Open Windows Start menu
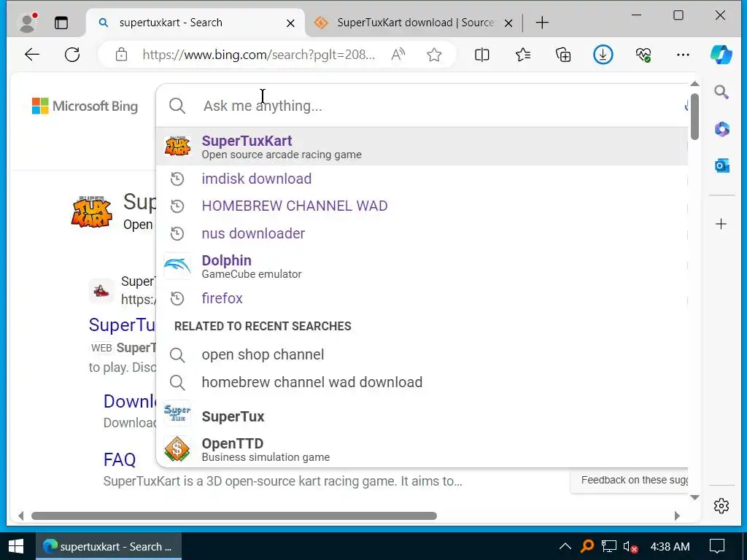Screen dimensions: 747x560 [x=16, y=546]
